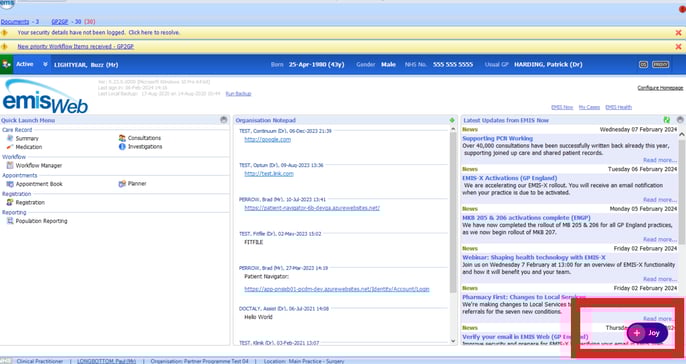Image resolution: width=686 pixels, height=364 pixels.
Task: Click the Consultations people icon
Action: (122, 138)
